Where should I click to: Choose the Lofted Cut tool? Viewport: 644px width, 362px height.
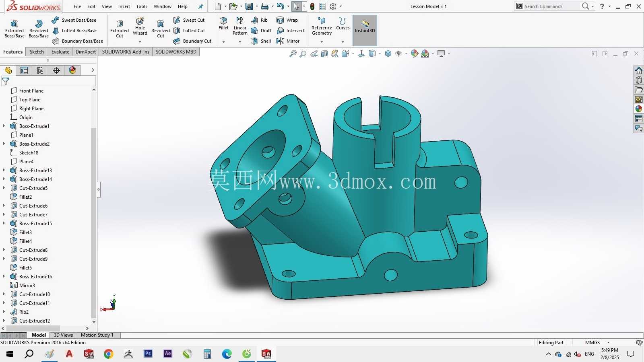189,31
